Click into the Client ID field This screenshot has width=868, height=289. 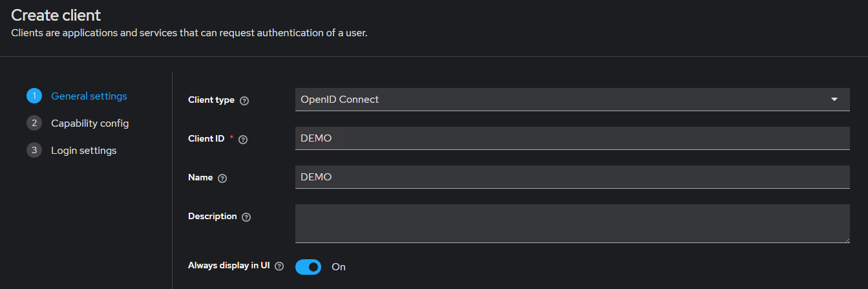click(572, 138)
